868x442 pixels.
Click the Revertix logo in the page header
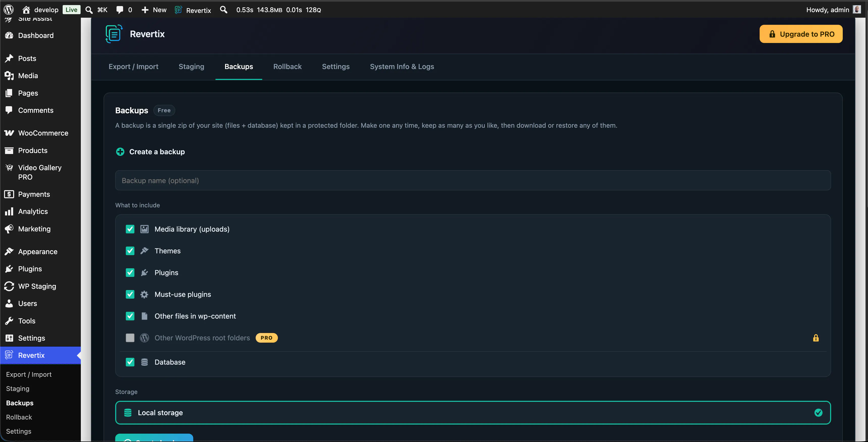coord(114,34)
